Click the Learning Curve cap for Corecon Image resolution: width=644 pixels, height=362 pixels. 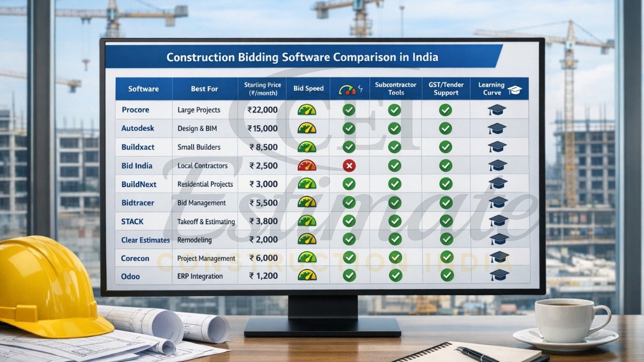point(499,257)
